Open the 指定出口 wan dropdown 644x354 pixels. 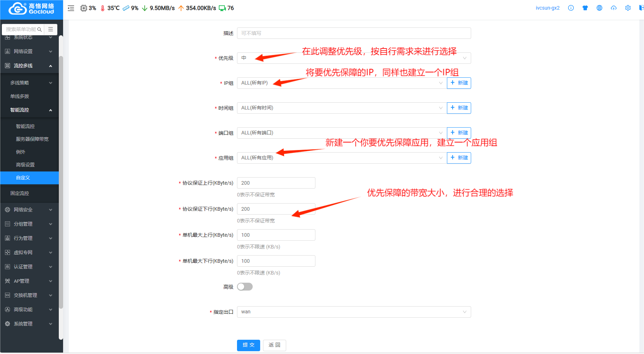click(x=354, y=312)
